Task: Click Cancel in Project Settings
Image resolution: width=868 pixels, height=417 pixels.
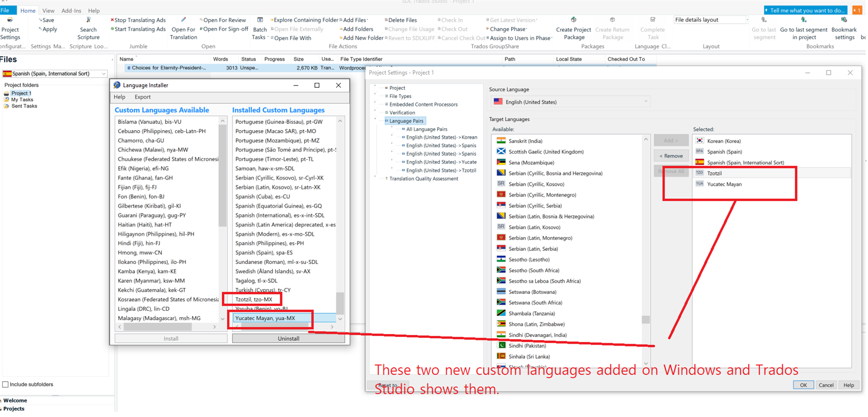Action: pyautogui.click(x=826, y=385)
